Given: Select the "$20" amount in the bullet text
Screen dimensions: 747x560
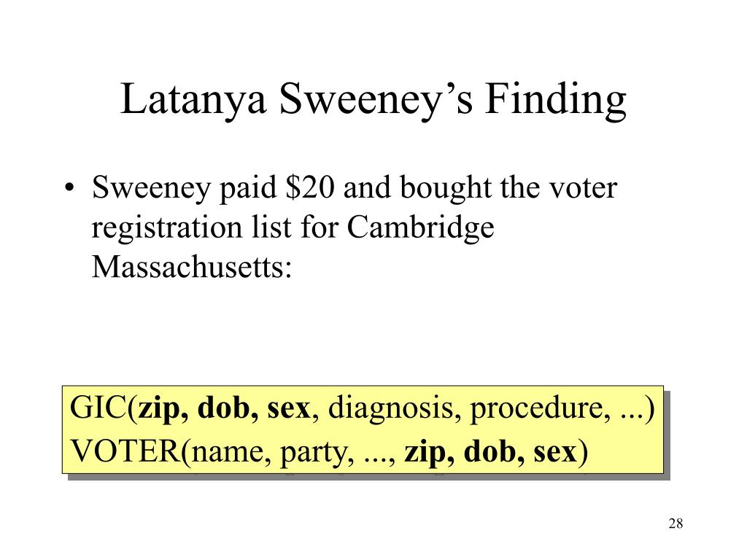Looking at the screenshot, I should (309, 187).
